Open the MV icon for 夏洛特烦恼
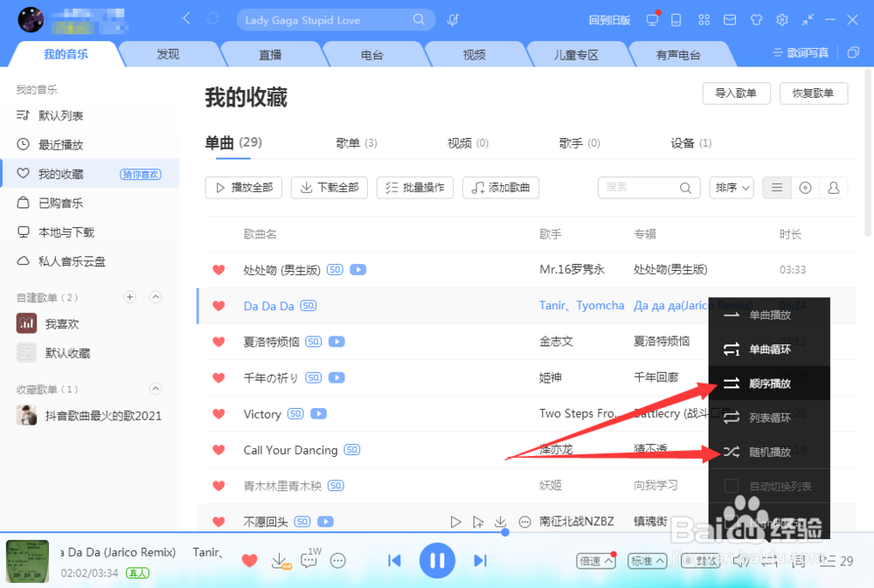 coord(336,342)
